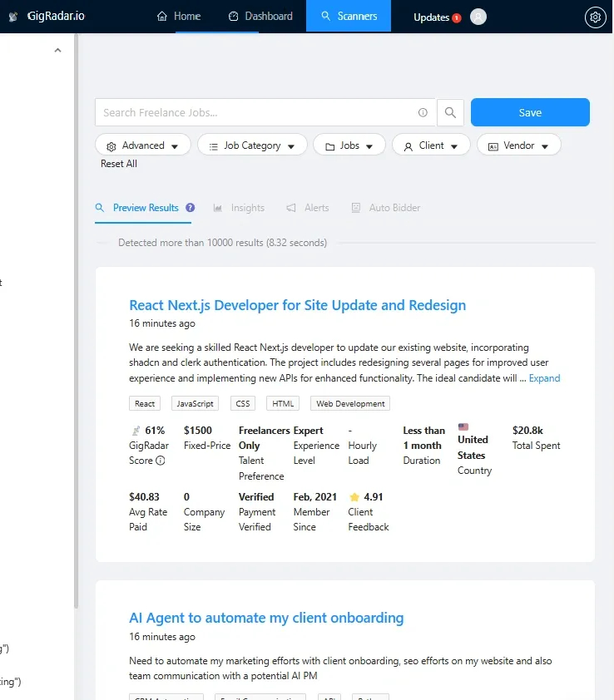Click the search info icon
The image size is (614, 700).
[423, 112]
